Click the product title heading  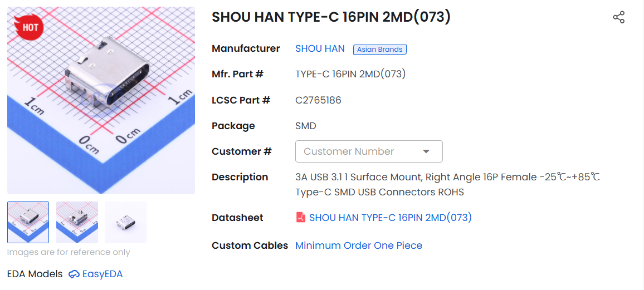coord(331,17)
